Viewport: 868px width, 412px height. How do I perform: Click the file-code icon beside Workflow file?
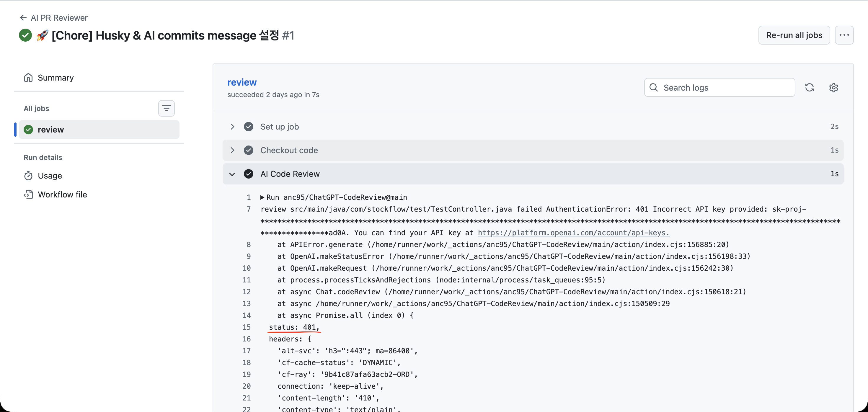28,194
